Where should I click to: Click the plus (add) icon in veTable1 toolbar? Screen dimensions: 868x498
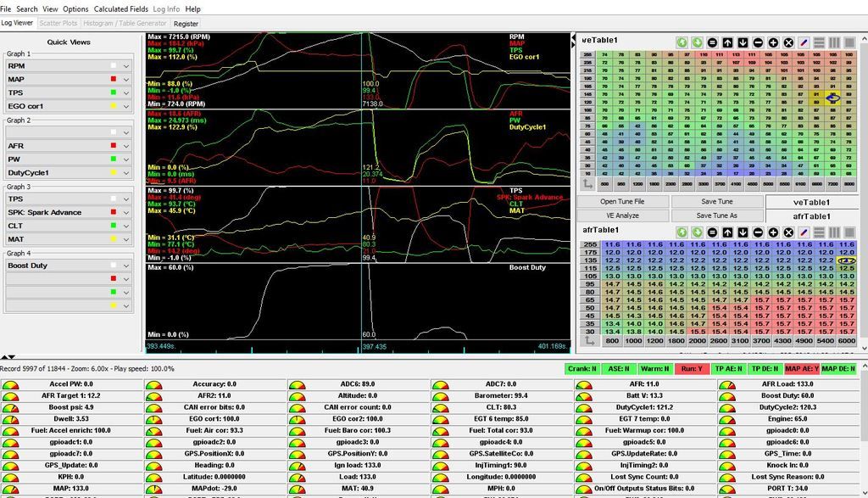[x=773, y=42]
